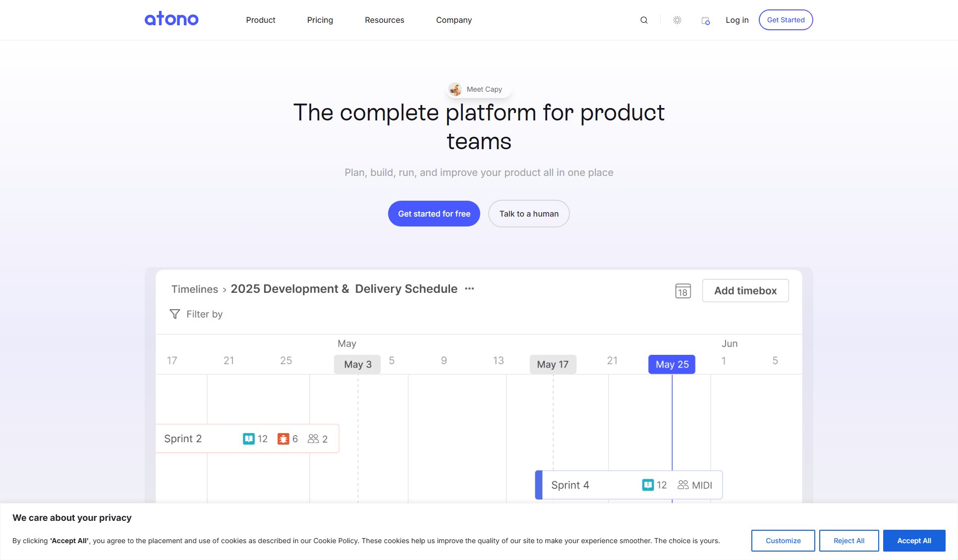Viewport: 958px width, 560px height.
Task: Select the May 17 timeline marker
Action: pyautogui.click(x=553, y=365)
